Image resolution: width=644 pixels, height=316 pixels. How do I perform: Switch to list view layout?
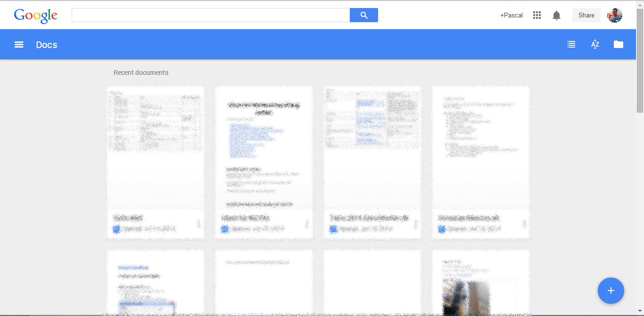tap(571, 45)
